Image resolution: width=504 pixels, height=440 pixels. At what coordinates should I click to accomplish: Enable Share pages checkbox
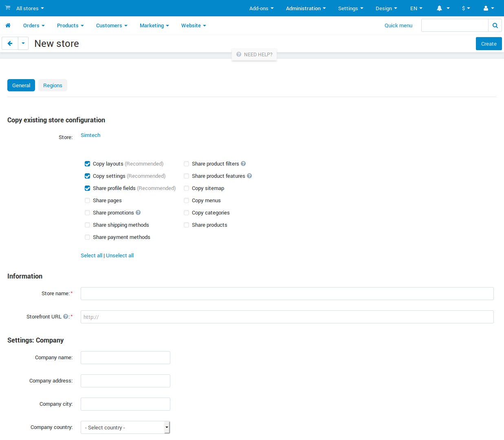click(x=87, y=200)
